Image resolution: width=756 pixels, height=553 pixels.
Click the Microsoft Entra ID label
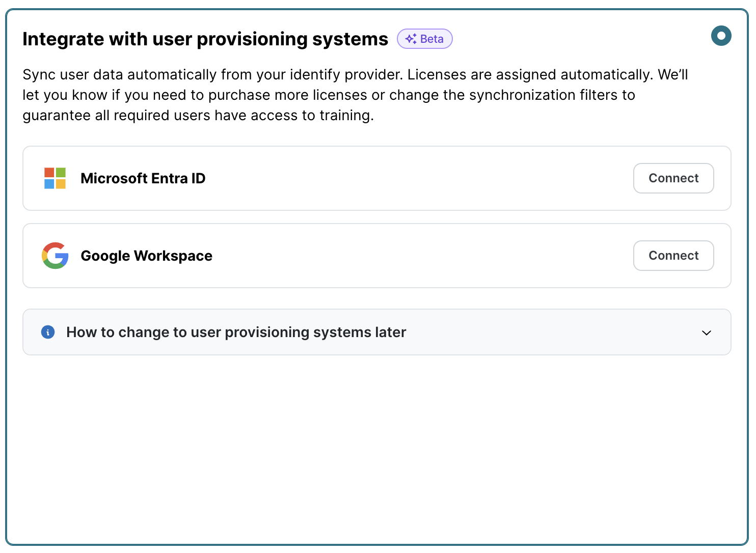143,179
